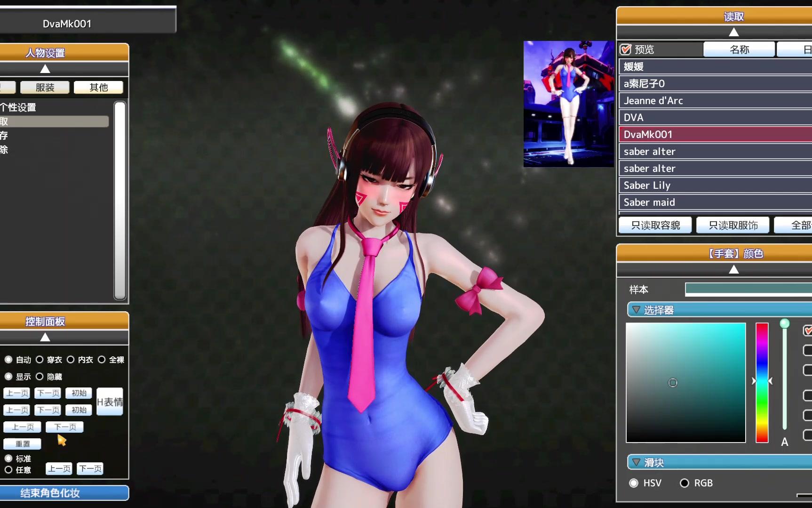Image resolution: width=812 pixels, height=508 pixels.
Task: Collapse the 滑块 section
Action: pos(636,462)
